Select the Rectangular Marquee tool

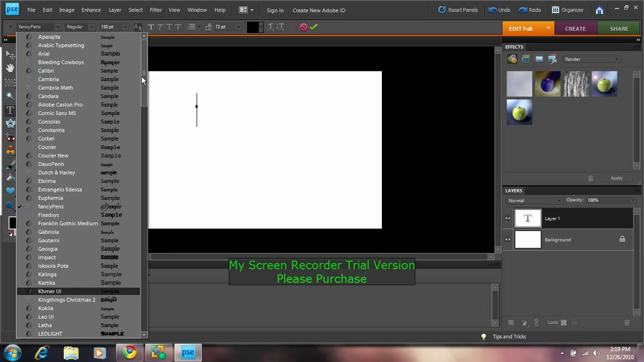[x=10, y=82]
